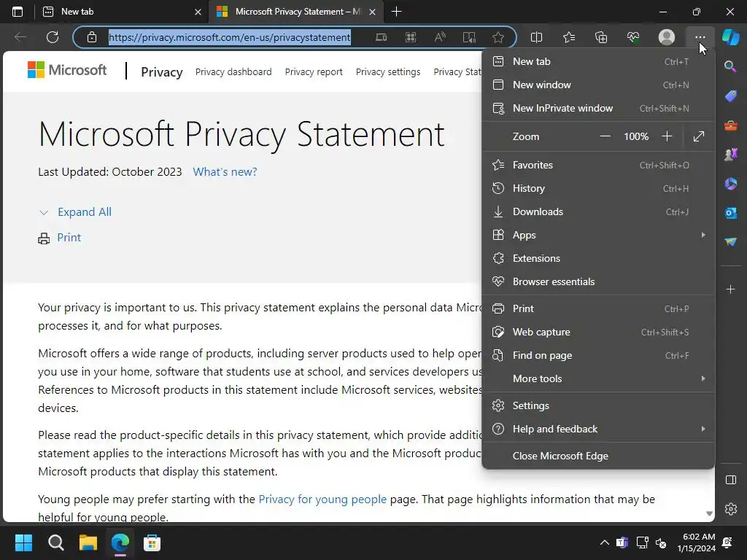
Task: Go to Privacy dashboard nav link
Action: tap(233, 72)
